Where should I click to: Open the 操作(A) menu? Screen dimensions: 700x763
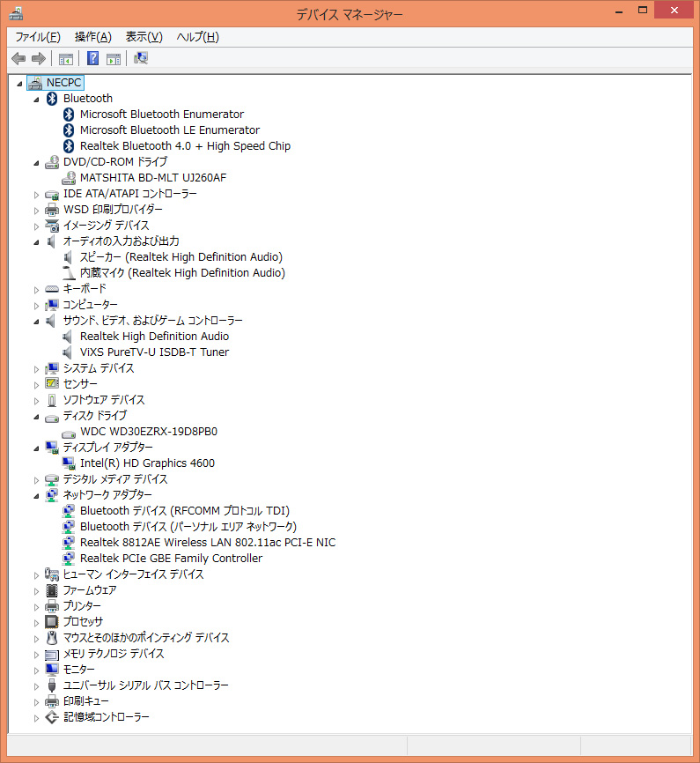[92, 37]
